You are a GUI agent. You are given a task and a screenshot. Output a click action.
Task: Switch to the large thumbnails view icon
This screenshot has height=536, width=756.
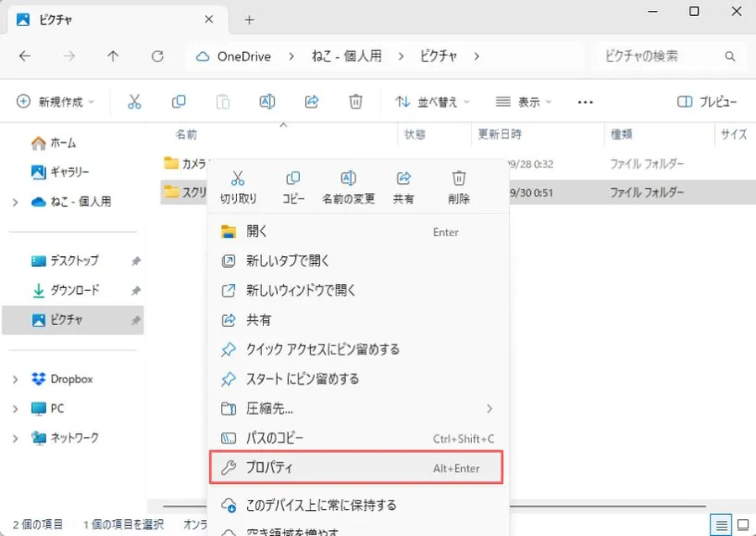(742, 524)
